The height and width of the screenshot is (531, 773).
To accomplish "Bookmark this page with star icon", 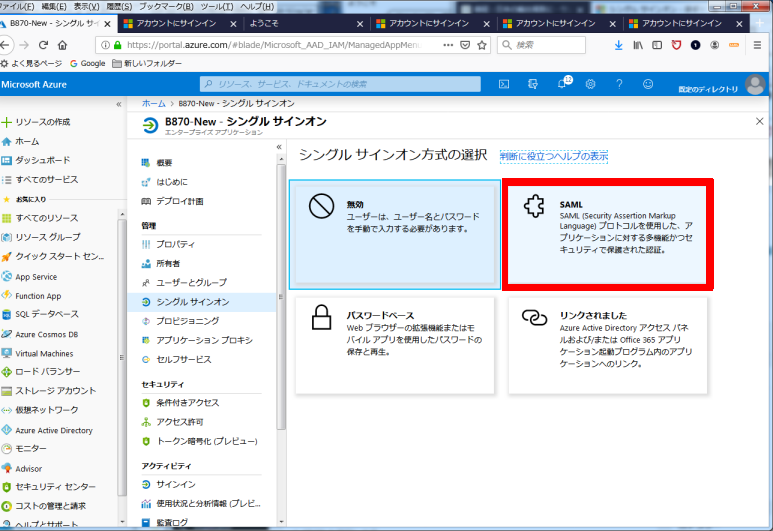I will 482,45.
